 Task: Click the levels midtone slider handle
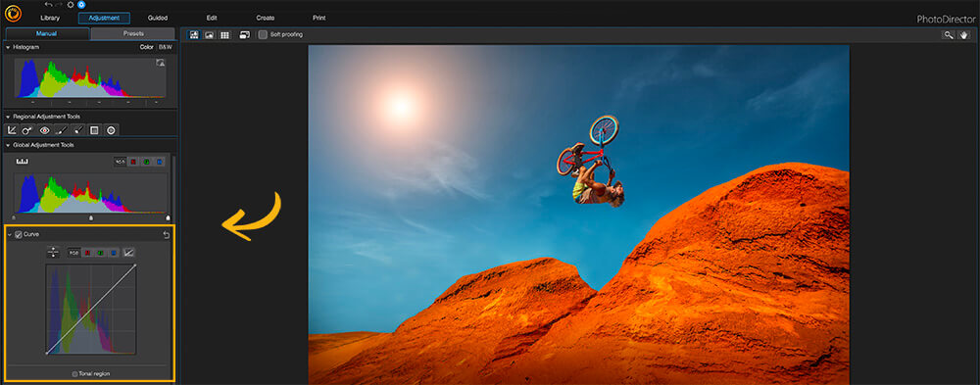click(90, 218)
